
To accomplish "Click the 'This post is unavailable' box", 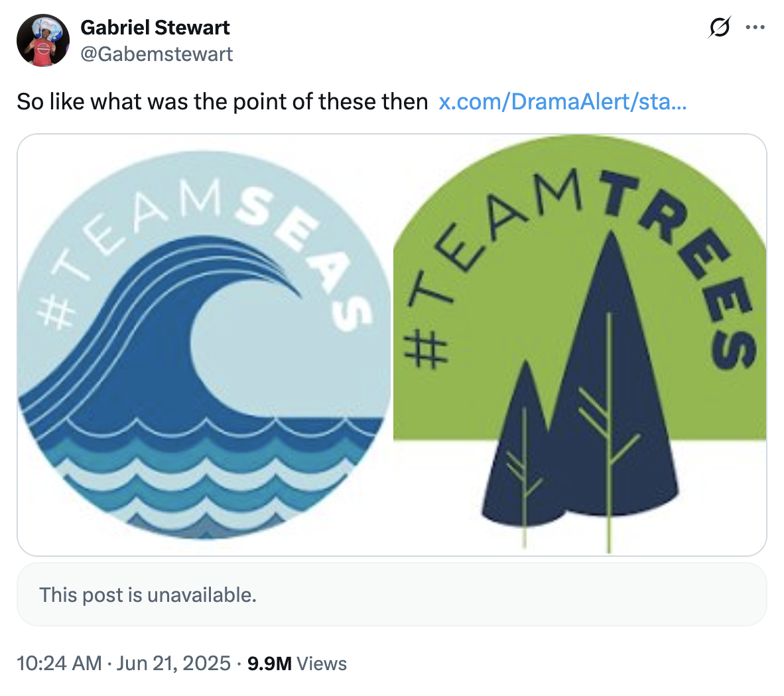I will click(391, 595).
